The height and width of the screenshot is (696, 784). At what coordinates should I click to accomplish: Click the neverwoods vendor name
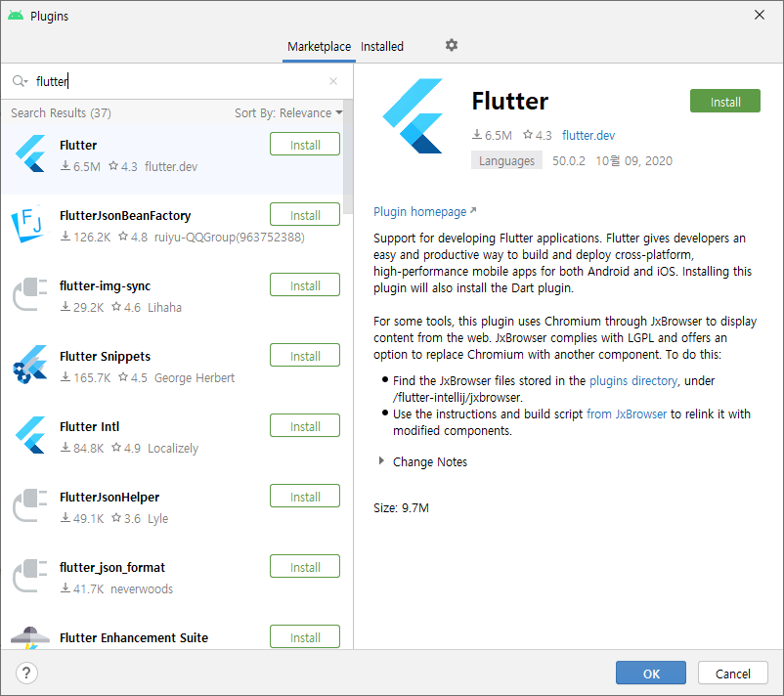[x=142, y=589]
